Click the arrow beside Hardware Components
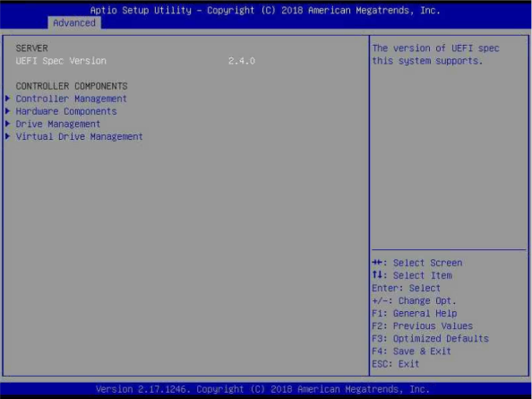Screen dimensions: 532x399 click(7, 111)
